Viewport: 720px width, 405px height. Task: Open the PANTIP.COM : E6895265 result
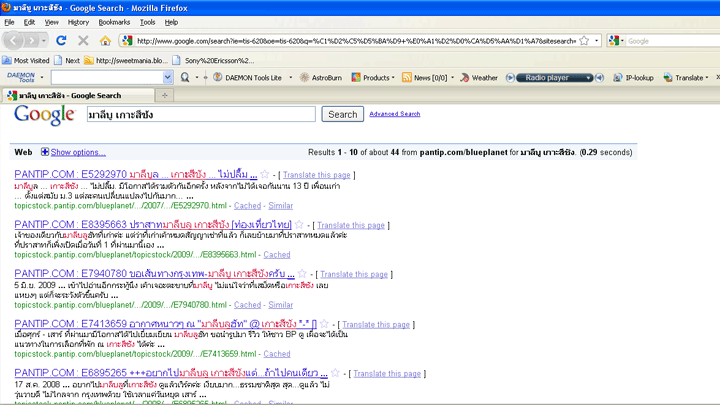click(171, 373)
